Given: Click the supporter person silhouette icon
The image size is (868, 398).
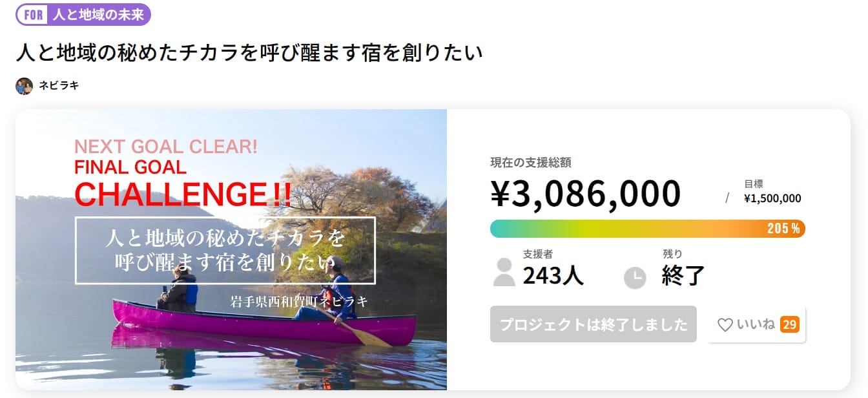Looking at the screenshot, I should [504, 272].
